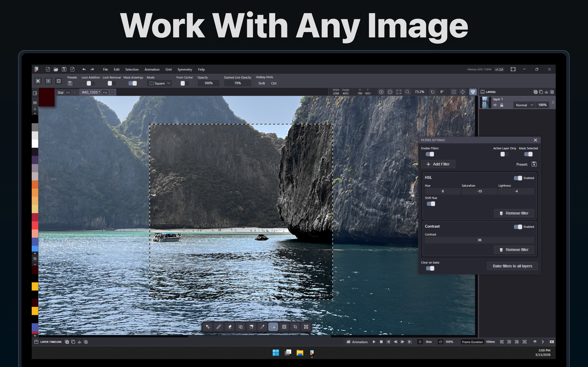This screenshot has width=588, height=367.
Task: Choose the paint bucket fill tool
Action: (x=252, y=327)
